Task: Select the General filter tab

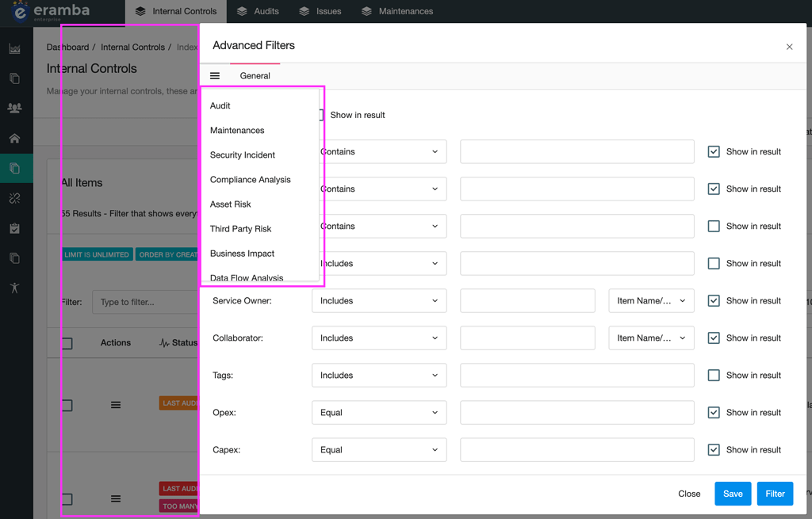Action: [255, 76]
